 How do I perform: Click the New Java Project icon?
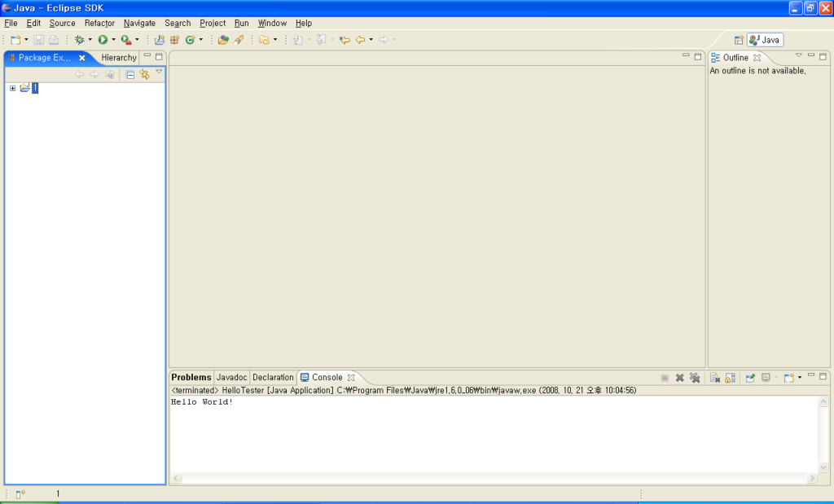[159, 40]
